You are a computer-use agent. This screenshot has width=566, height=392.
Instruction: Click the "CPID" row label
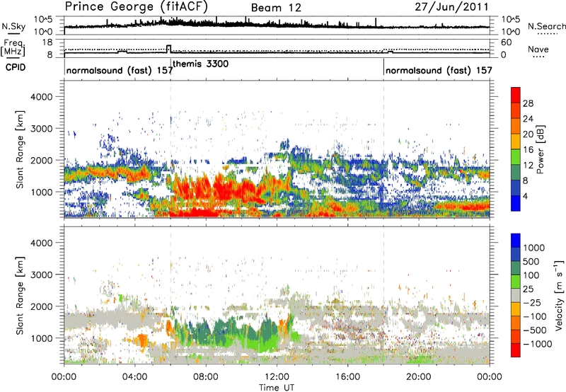[x=16, y=67]
